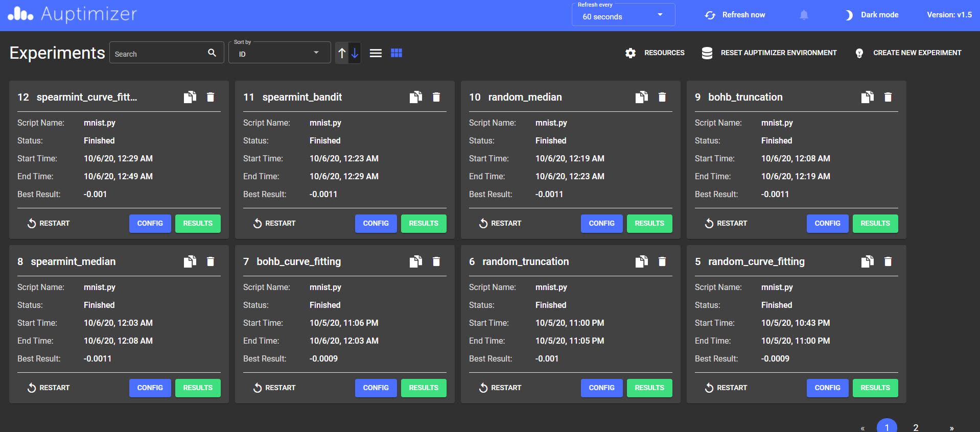This screenshot has width=980, height=432.
Task: Go to pagination page 2
Action: point(916,427)
